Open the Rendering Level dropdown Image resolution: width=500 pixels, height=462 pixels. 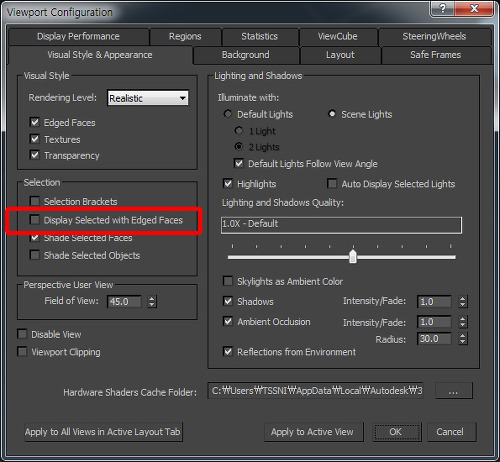pos(148,98)
